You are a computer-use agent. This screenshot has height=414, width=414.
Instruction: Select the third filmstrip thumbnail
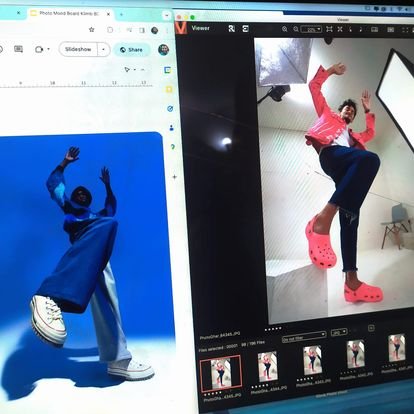pyautogui.click(x=312, y=360)
